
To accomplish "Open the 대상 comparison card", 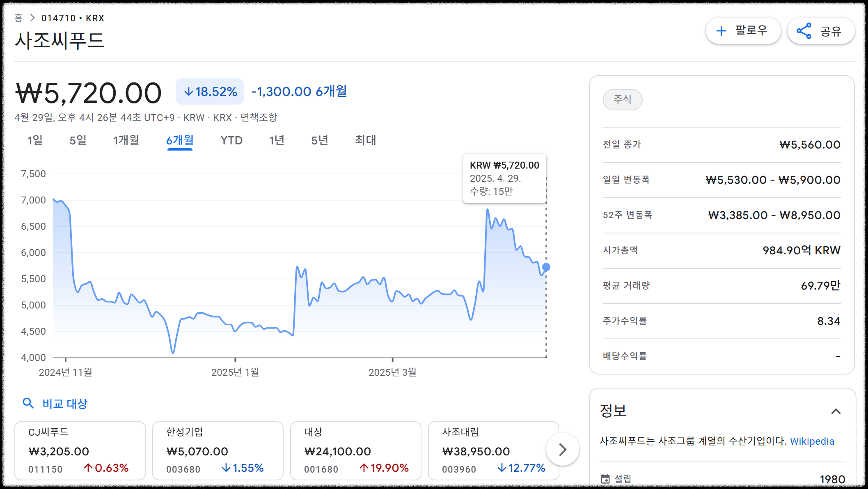I will point(356,450).
